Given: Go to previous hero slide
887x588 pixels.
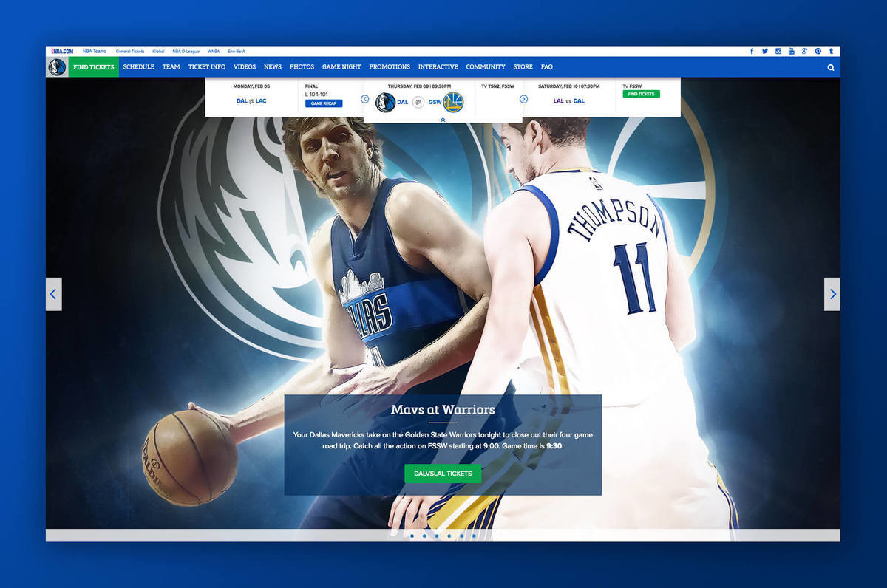Looking at the screenshot, I should [53, 294].
